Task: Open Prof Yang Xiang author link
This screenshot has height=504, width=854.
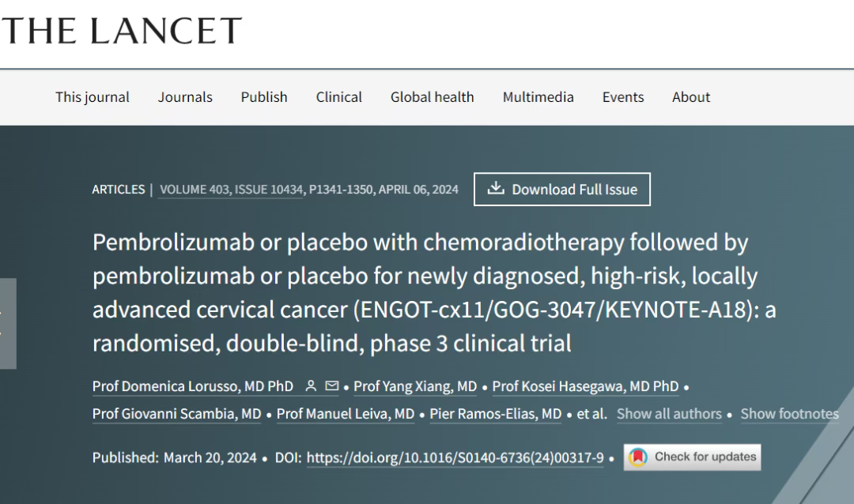Action: (x=415, y=386)
